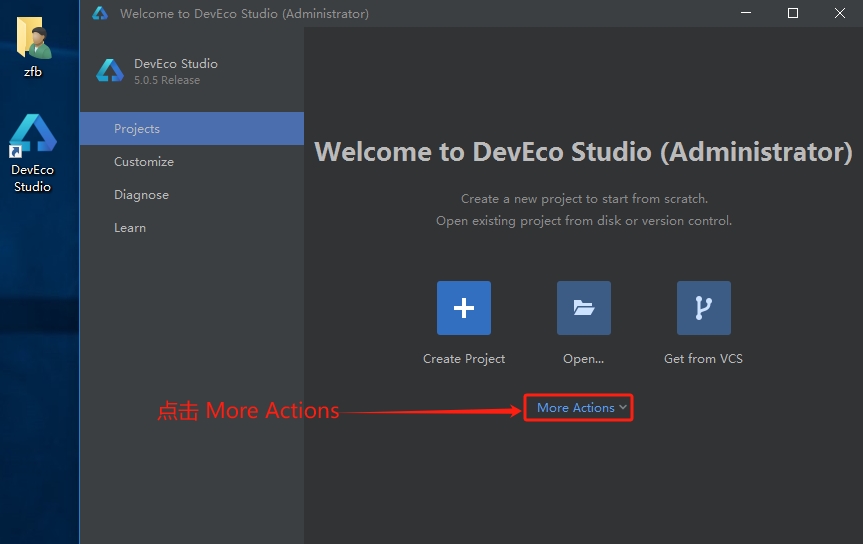
Task: Click the 5.0.5 Release version text
Action: [167, 80]
